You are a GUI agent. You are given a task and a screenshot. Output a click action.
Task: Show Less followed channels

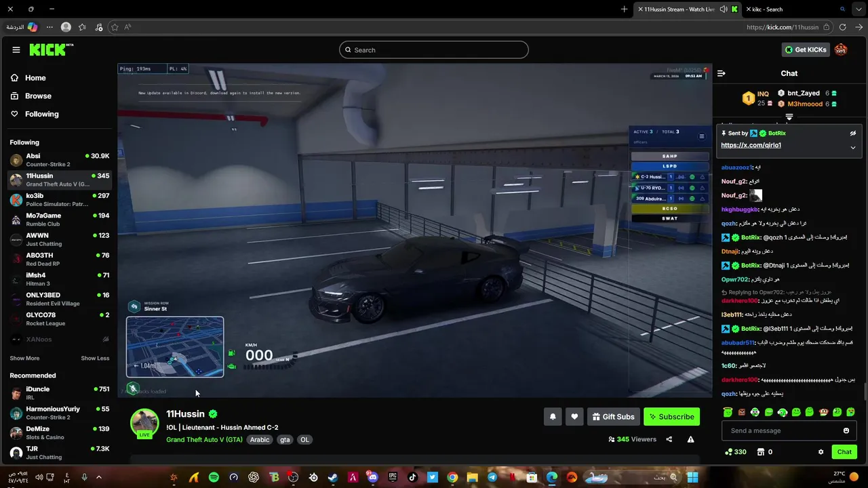[x=95, y=358]
